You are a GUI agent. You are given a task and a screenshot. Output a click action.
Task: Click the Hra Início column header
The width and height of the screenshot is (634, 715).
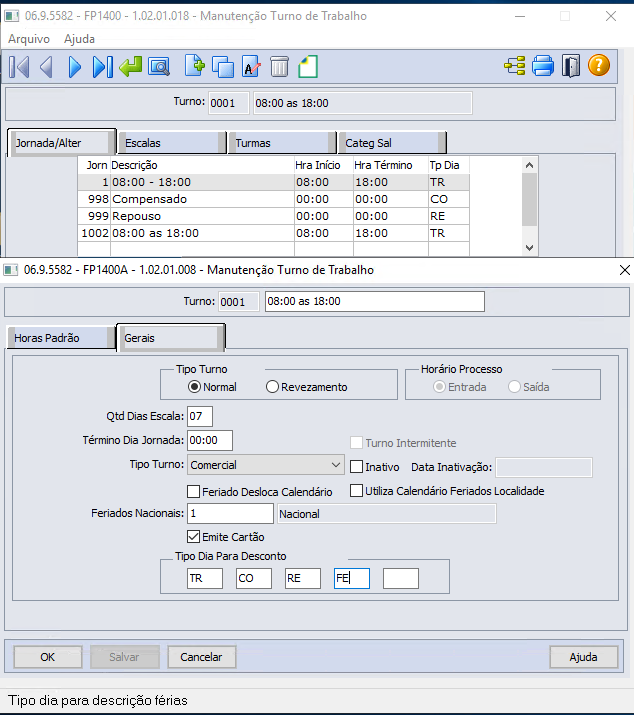click(324, 165)
